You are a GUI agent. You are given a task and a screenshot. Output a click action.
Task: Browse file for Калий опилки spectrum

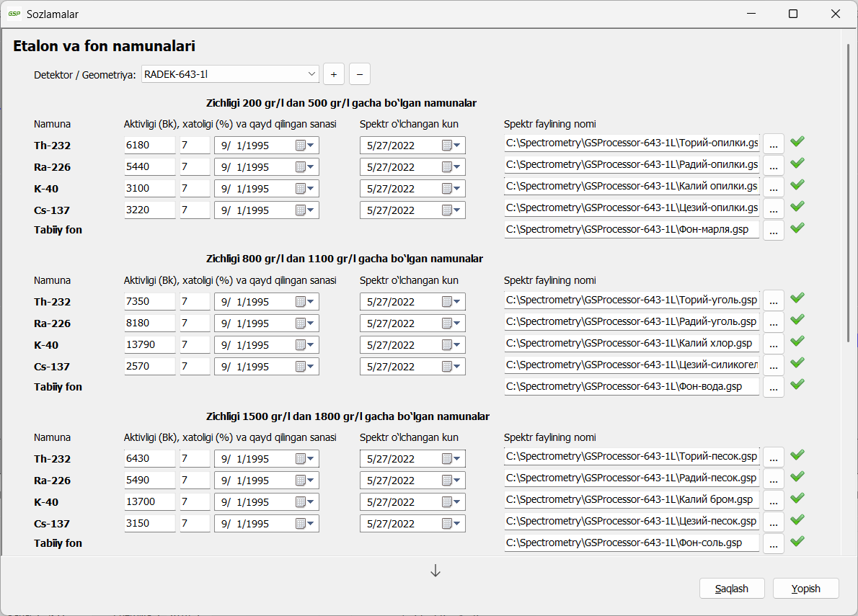click(x=773, y=187)
